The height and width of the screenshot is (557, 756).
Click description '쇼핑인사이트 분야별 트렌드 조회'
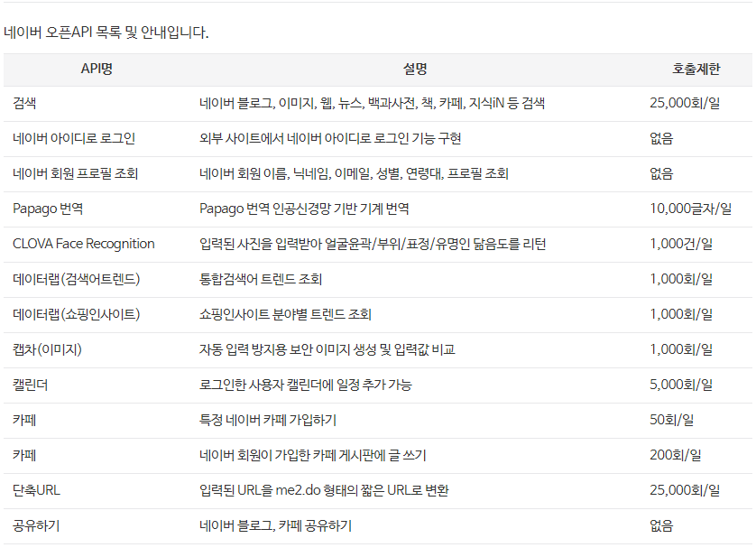point(285,315)
